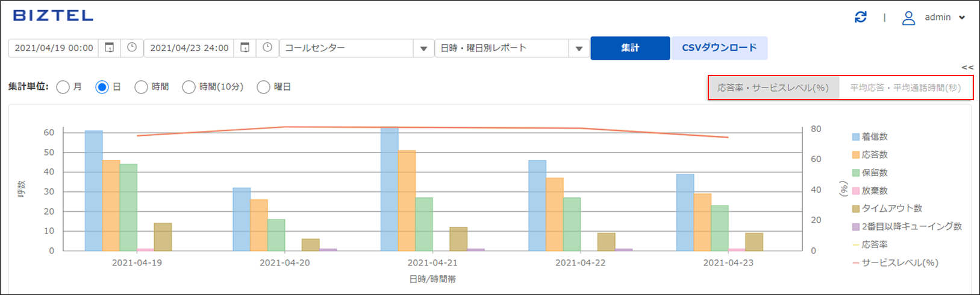Open the end time clock picker
The image size is (980, 295).
[x=267, y=48]
